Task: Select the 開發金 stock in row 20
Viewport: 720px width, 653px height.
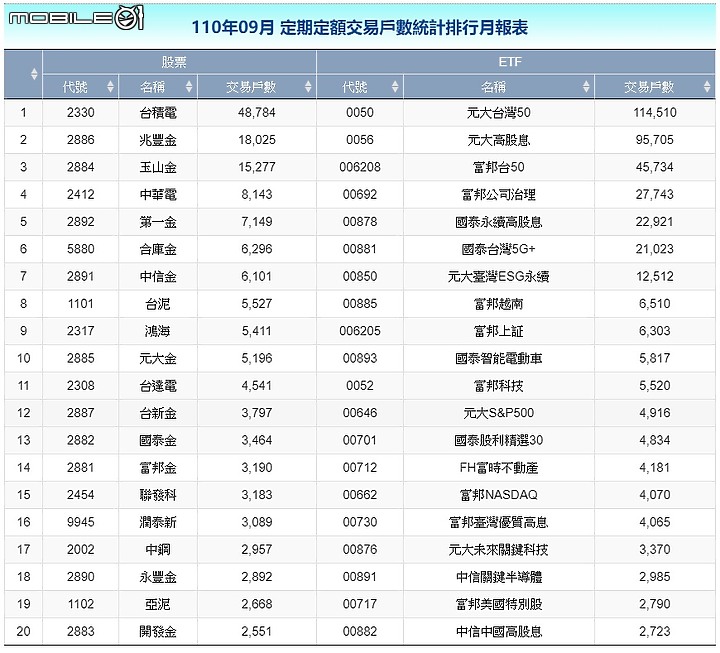Action: point(158,631)
